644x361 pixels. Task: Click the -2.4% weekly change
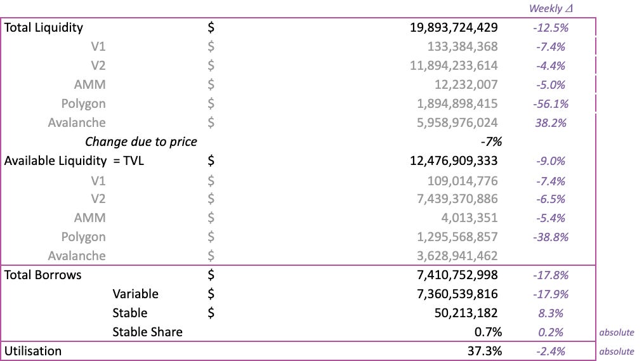point(551,351)
